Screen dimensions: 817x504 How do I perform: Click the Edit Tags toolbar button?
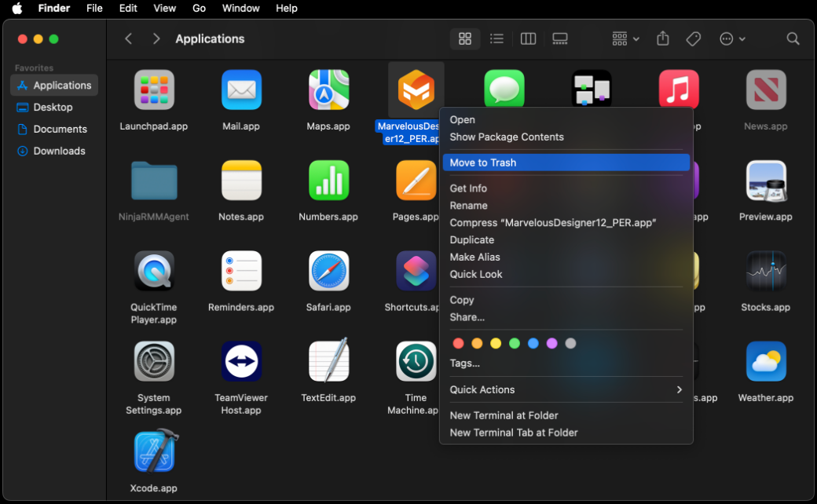[x=694, y=38]
